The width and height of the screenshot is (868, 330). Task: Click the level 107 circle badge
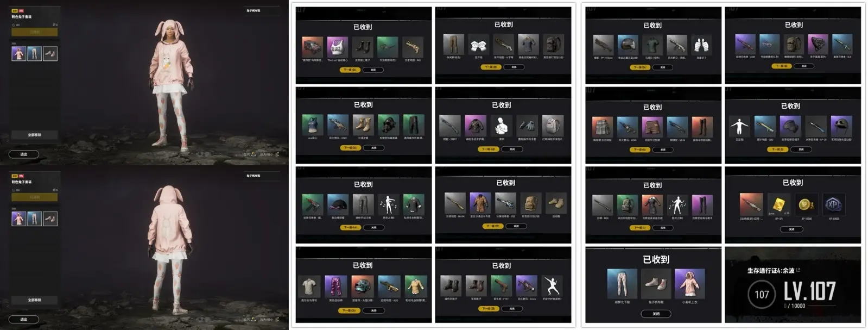pos(762,295)
